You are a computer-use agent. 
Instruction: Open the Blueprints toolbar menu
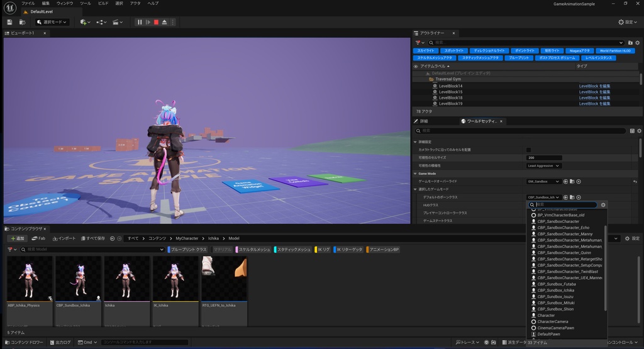point(101,22)
